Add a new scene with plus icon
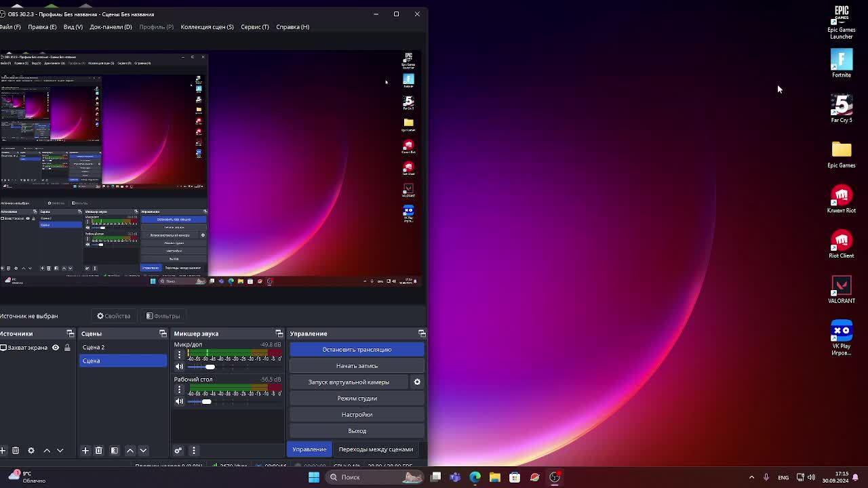Image resolution: width=868 pixels, height=488 pixels. [x=85, y=451]
